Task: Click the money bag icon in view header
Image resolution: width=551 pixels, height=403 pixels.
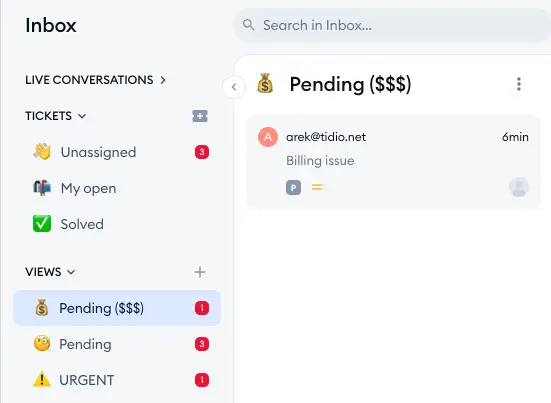Action: pyautogui.click(x=265, y=83)
